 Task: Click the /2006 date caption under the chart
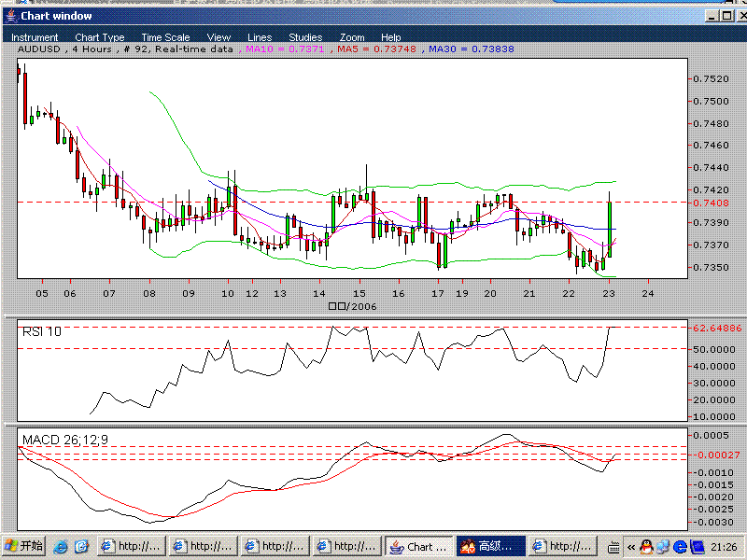(x=353, y=306)
